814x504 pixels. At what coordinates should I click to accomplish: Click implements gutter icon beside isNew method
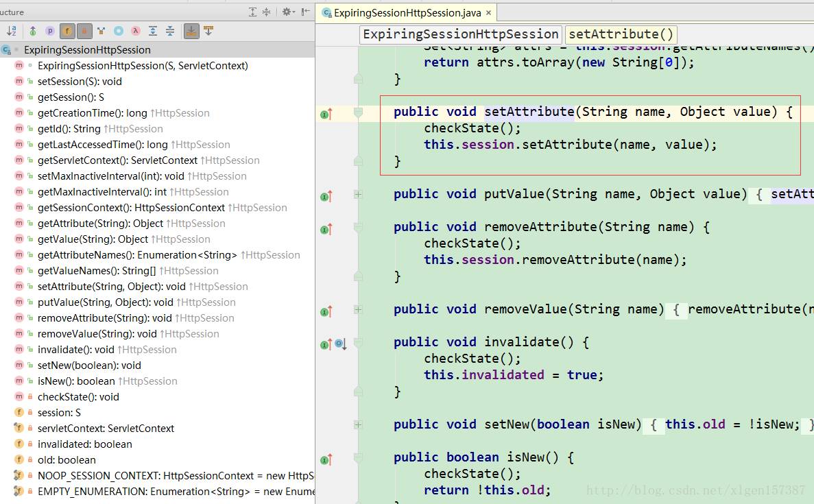[x=326, y=459]
